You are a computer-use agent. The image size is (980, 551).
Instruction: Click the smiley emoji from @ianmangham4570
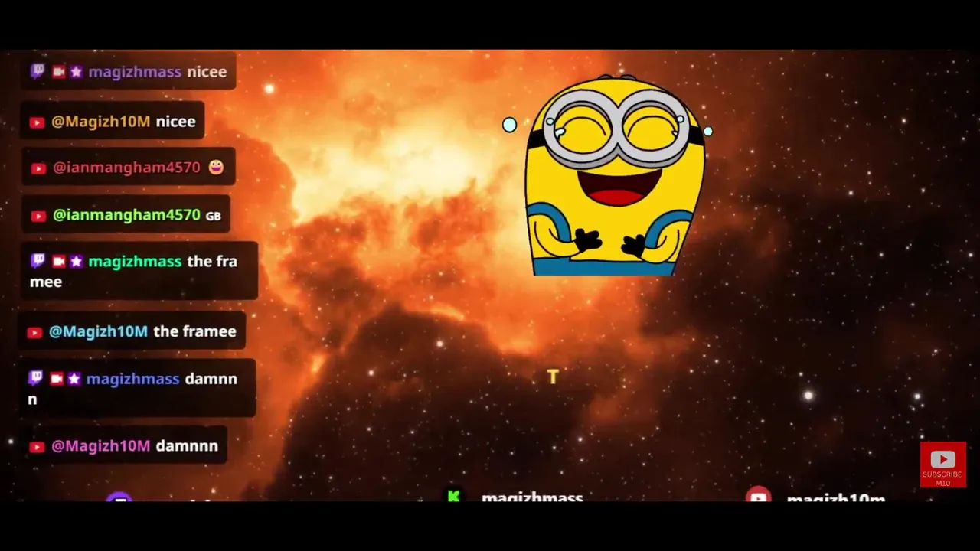(x=216, y=167)
